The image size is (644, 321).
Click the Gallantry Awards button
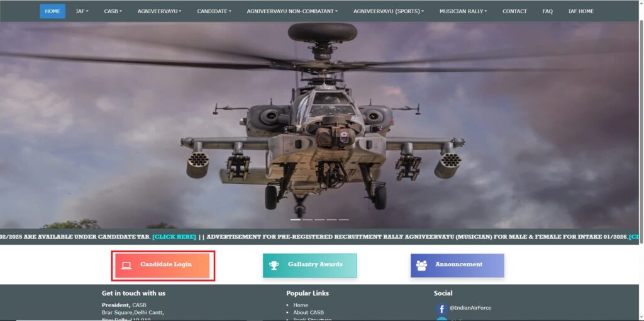click(309, 265)
